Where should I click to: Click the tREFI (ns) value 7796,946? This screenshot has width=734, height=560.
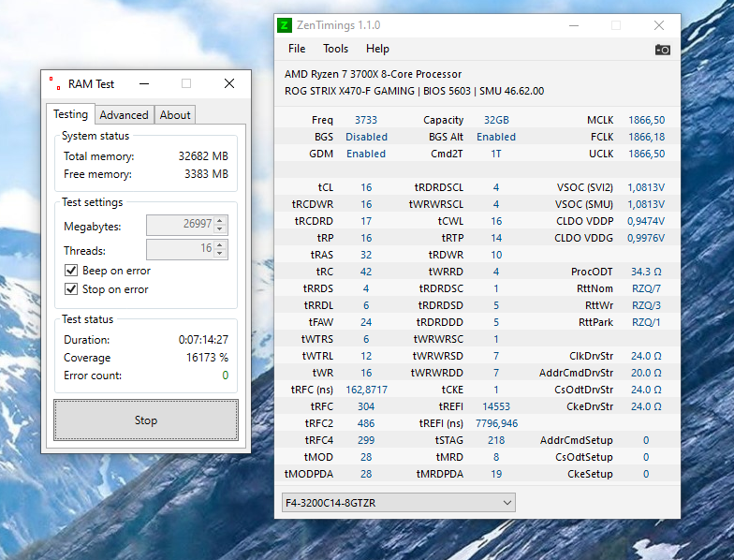496,423
